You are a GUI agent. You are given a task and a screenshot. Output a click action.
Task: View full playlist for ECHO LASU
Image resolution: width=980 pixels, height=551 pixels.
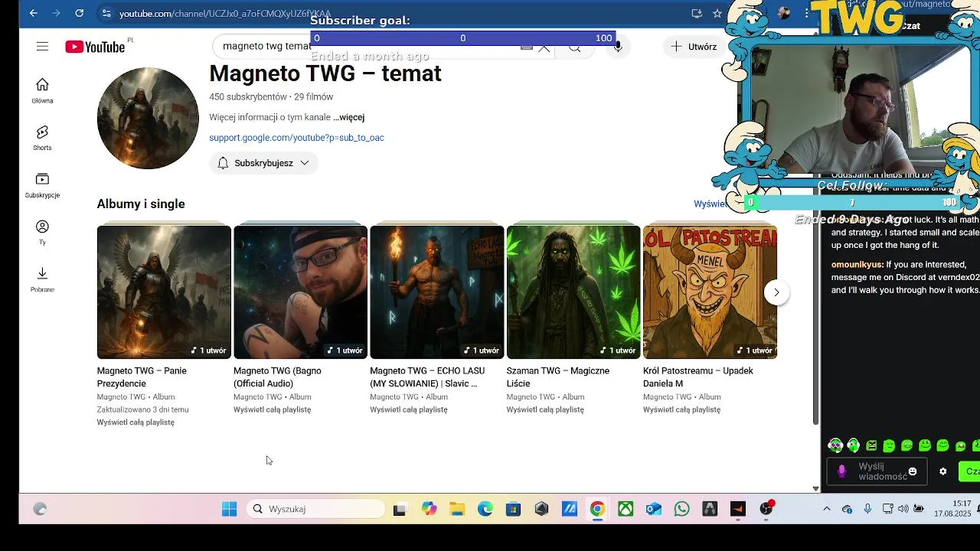pyautogui.click(x=409, y=409)
